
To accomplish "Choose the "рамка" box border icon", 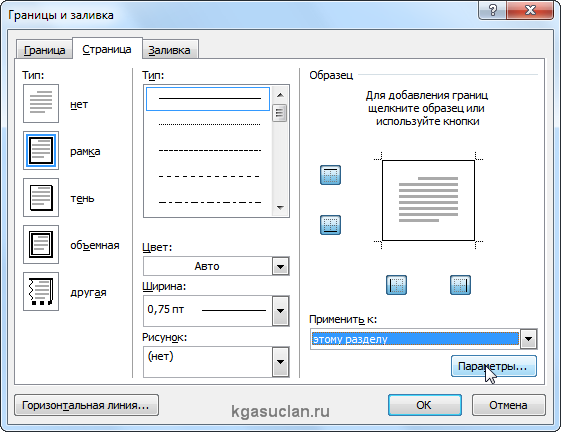I will pyautogui.click(x=41, y=151).
